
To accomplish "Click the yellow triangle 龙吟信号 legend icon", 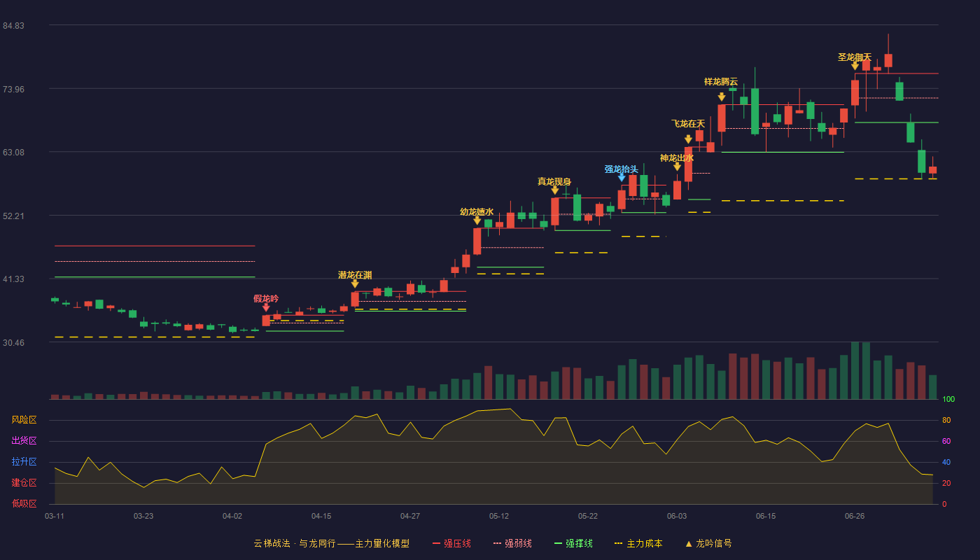I will (689, 543).
